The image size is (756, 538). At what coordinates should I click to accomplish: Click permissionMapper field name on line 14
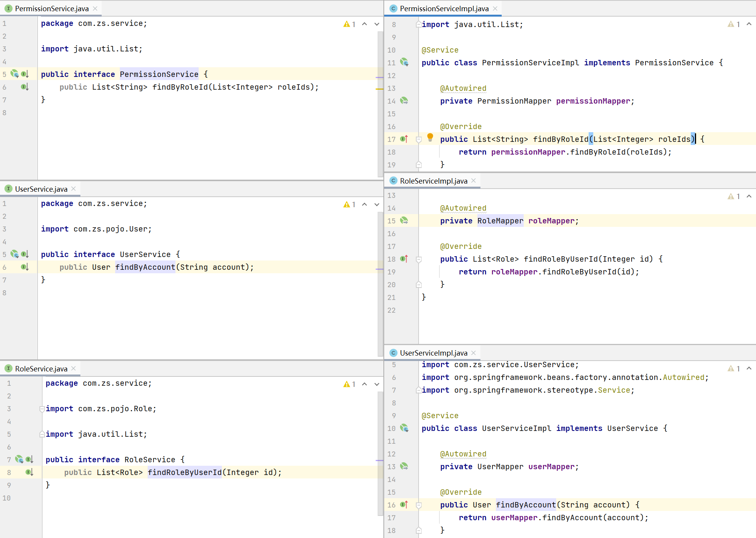pyautogui.click(x=593, y=101)
